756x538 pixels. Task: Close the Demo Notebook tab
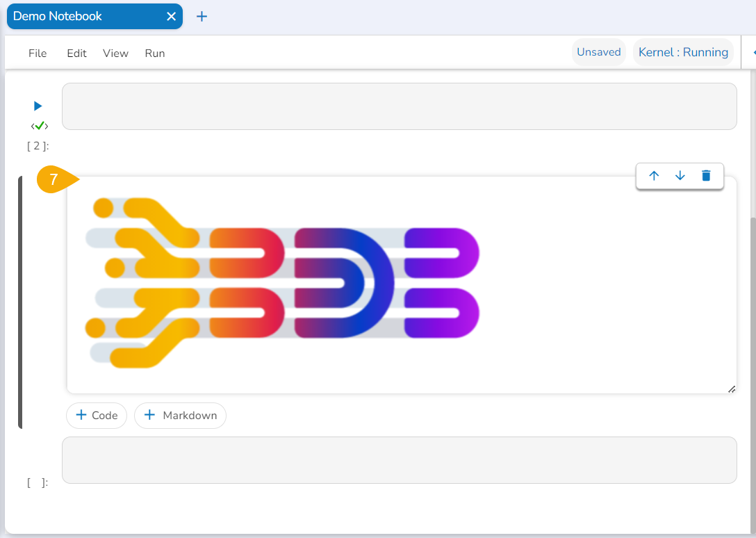tap(171, 17)
